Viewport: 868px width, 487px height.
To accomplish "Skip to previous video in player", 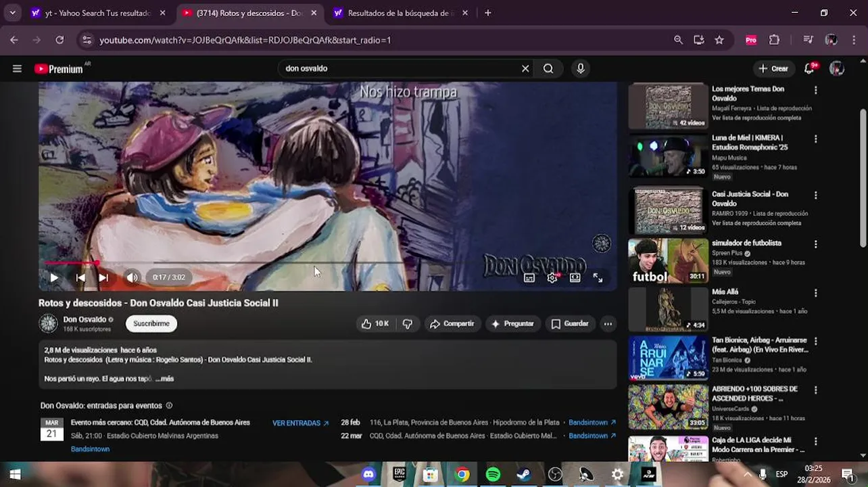I will coord(80,277).
